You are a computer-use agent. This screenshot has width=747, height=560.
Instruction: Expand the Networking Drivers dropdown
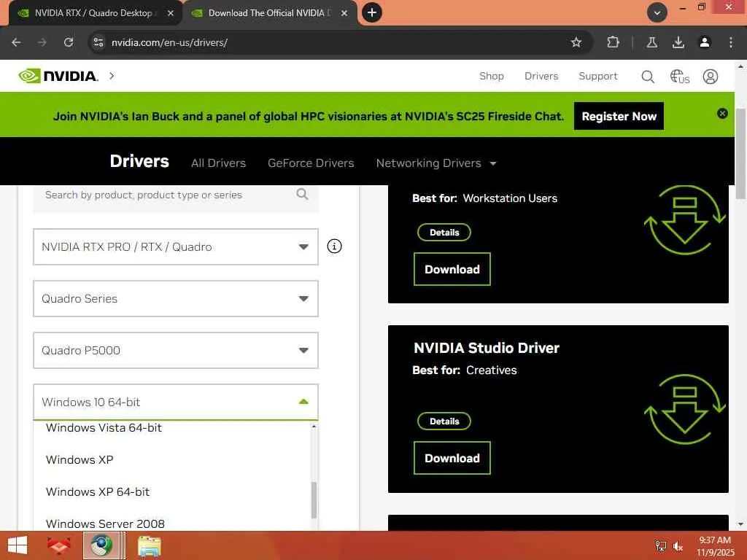click(x=436, y=163)
